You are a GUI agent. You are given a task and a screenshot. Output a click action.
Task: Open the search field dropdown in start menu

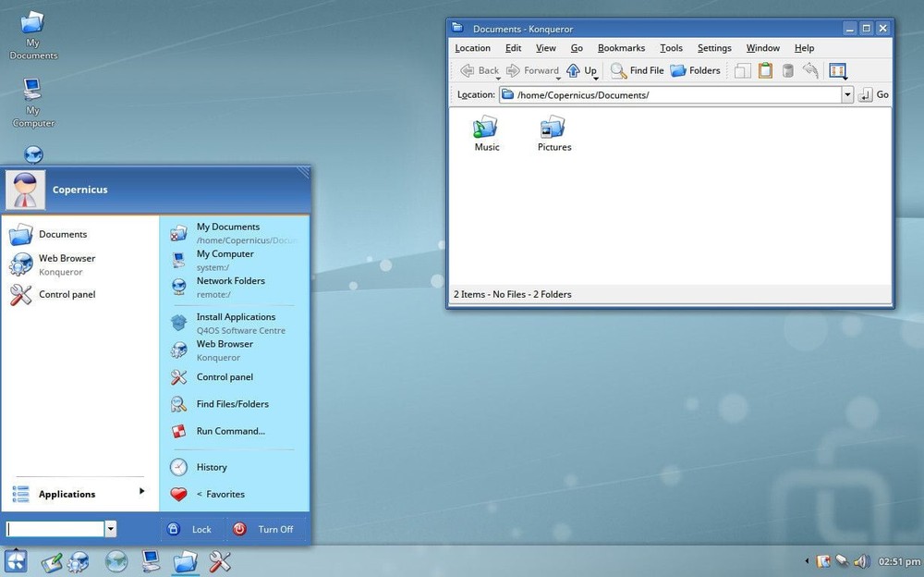(111, 528)
